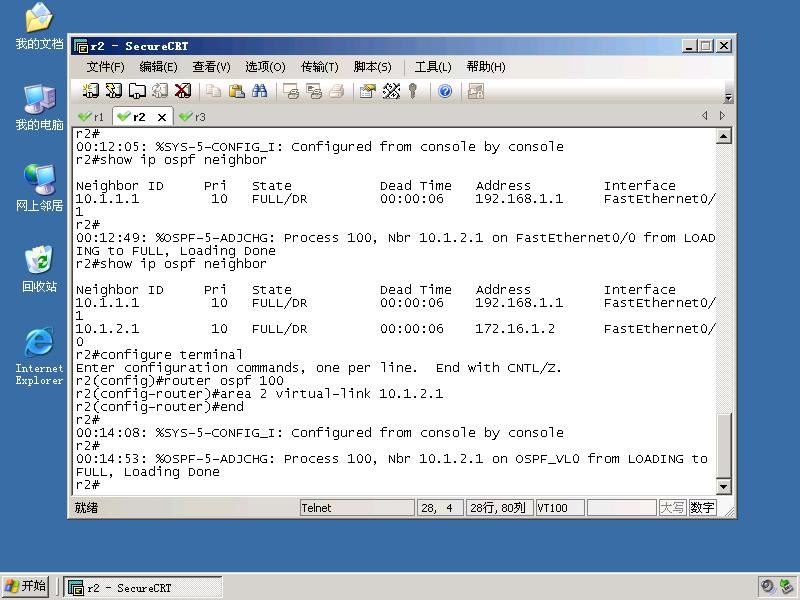The height and width of the screenshot is (600, 800).
Task: Click the 数字 Num Lock indicator
Action: [x=702, y=508]
